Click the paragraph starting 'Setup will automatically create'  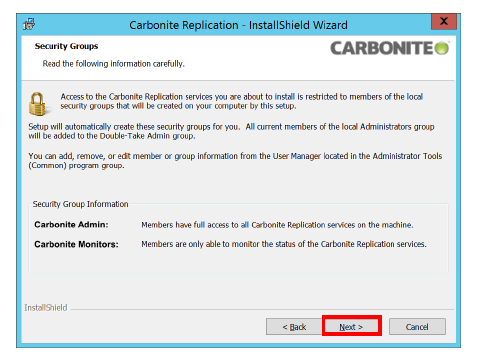[x=231, y=131]
